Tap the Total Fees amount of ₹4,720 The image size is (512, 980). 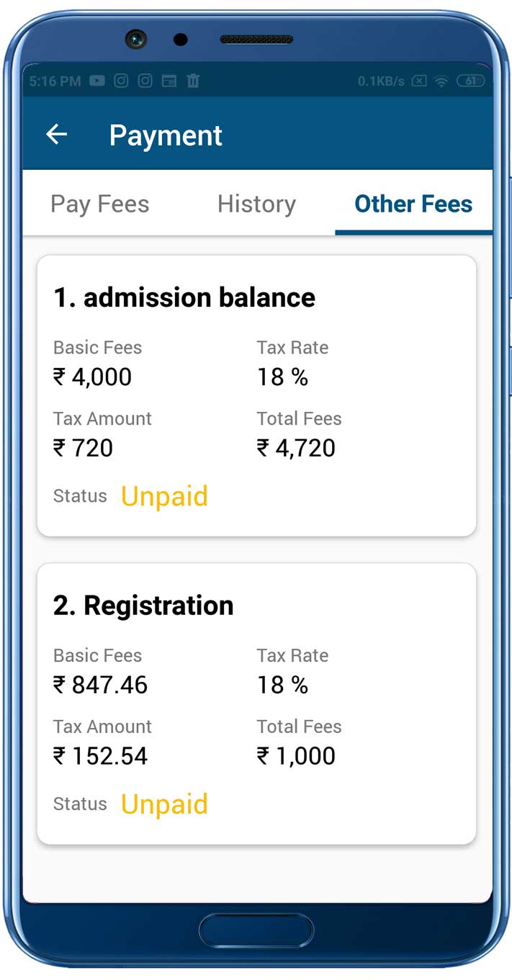pyautogui.click(x=296, y=448)
